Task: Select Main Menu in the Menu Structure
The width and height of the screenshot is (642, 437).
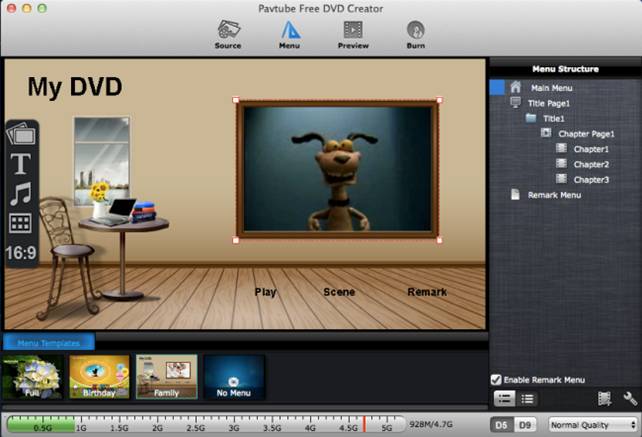Action: coord(551,88)
